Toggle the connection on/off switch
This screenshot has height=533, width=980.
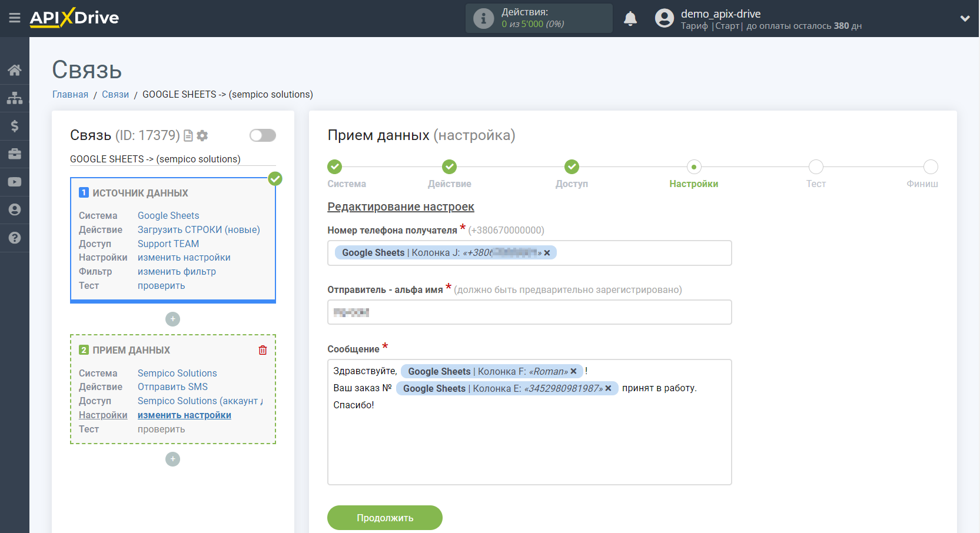(x=263, y=135)
